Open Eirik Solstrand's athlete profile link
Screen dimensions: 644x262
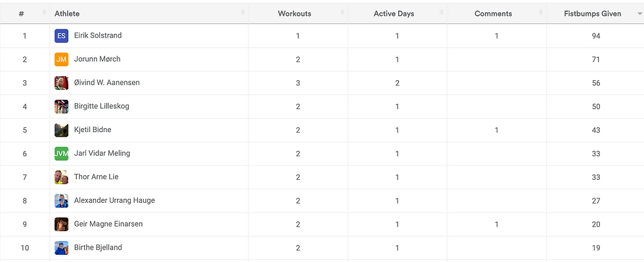(98, 35)
